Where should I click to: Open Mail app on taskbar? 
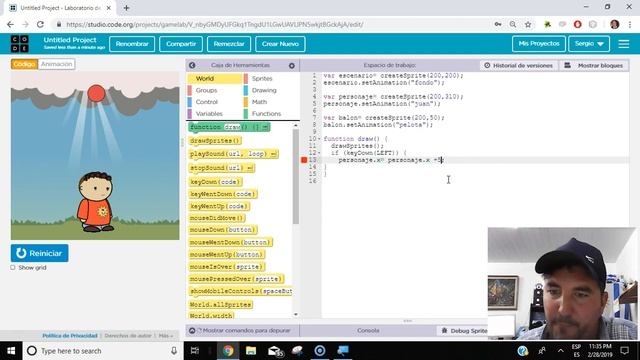275,351
